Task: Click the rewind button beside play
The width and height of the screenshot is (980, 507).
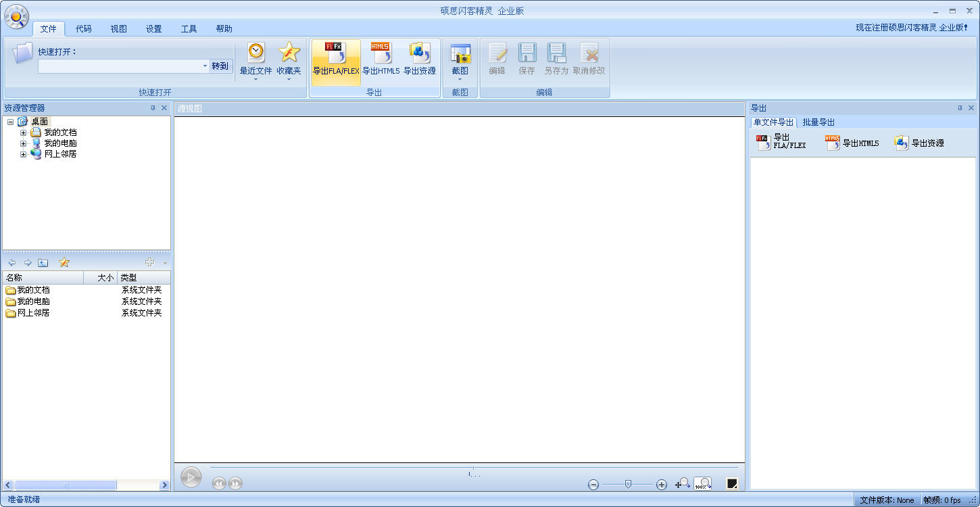Action: pos(219,483)
